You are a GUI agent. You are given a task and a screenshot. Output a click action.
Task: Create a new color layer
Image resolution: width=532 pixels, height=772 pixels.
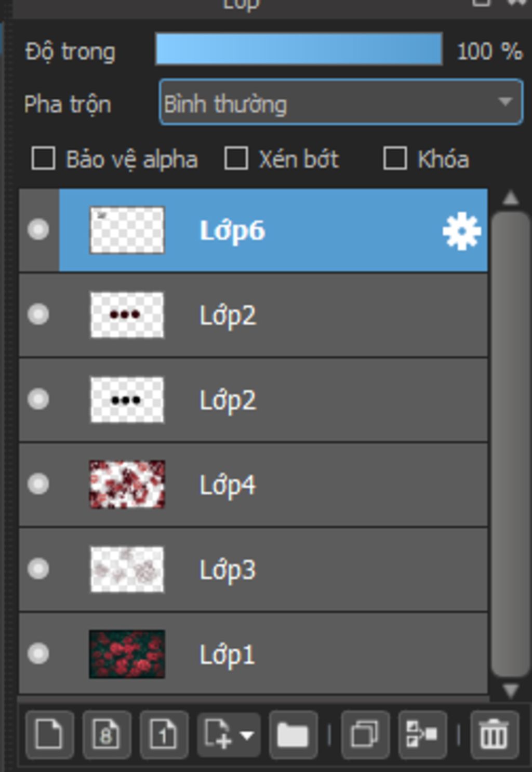[49, 735]
